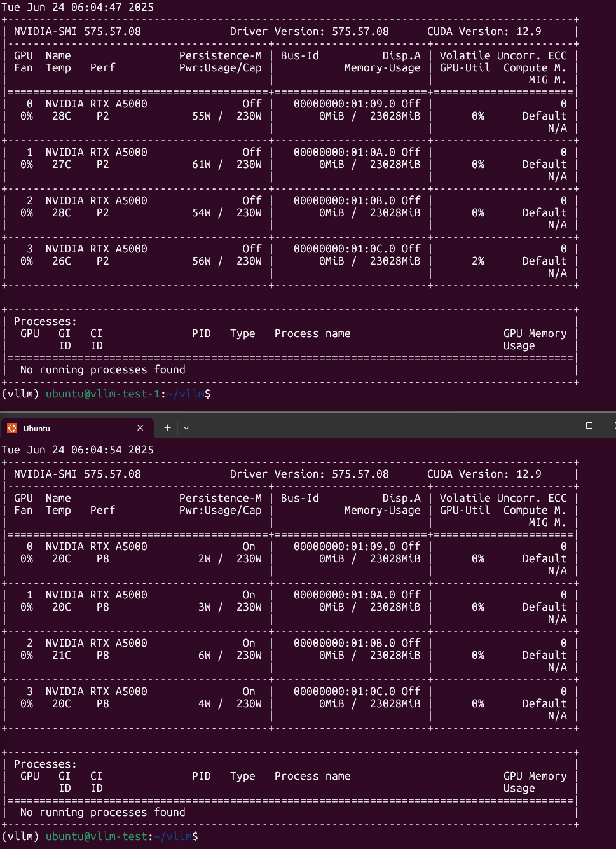The image size is (616, 849).
Task: Click the timestamp 'Tue Jun 24 06:04:54 2025'
Action: click(78, 450)
